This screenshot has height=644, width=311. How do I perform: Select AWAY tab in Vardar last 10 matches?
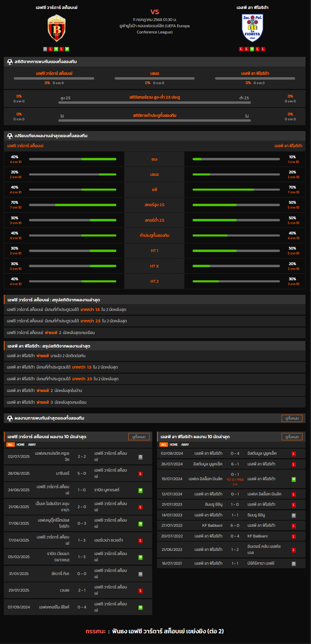pyautogui.click(x=32, y=445)
